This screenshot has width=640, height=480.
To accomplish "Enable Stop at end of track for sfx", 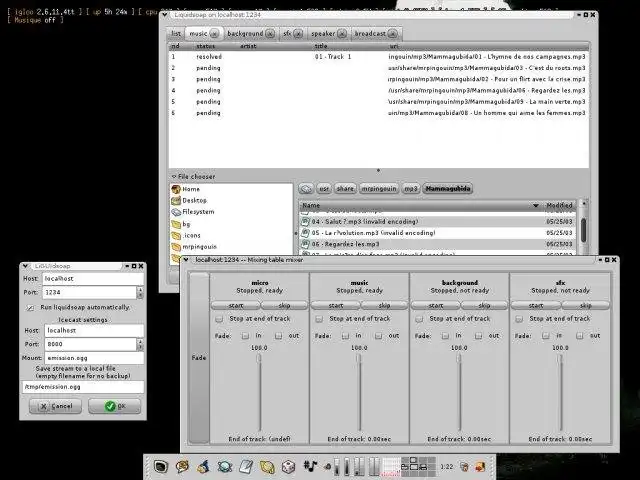I will [x=519, y=318].
